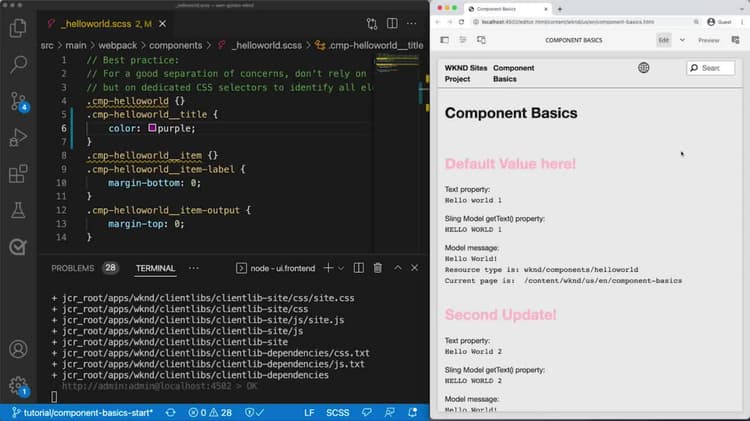The width and height of the screenshot is (750, 421).
Task: Open the Accounts menu in activity bar
Action: tap(18, 349)
